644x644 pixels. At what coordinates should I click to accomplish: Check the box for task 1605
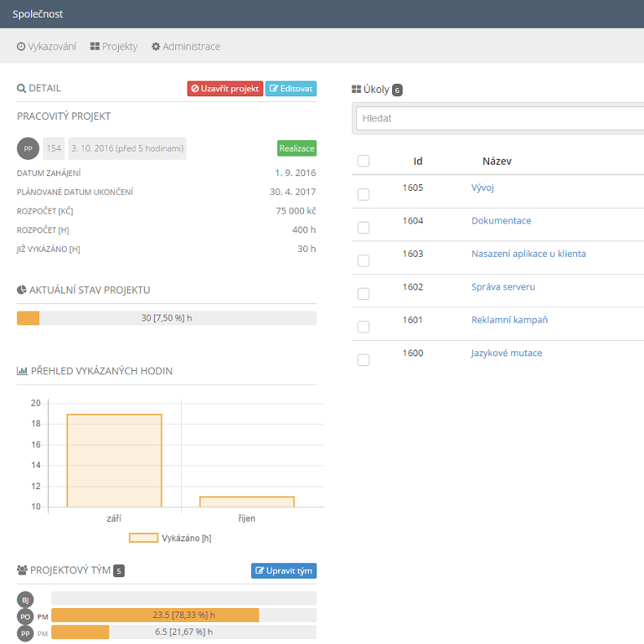364,194
